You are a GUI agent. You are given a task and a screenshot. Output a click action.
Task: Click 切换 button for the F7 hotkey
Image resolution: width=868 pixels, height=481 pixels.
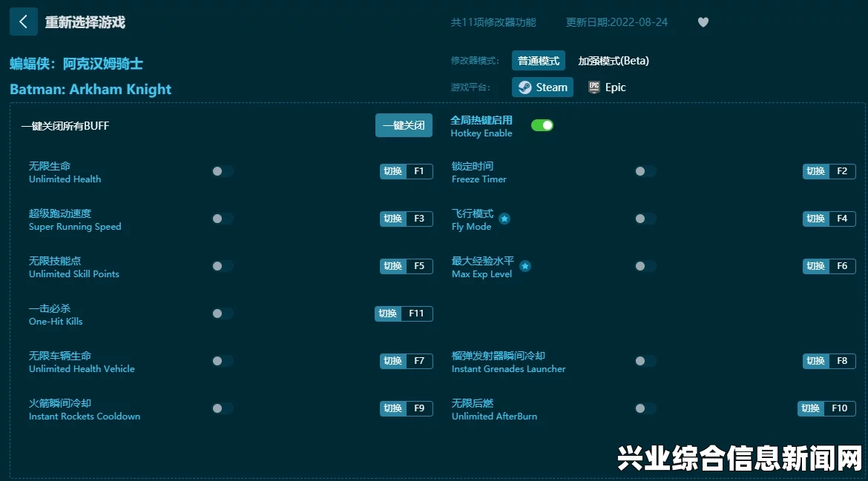pos(393,361)
